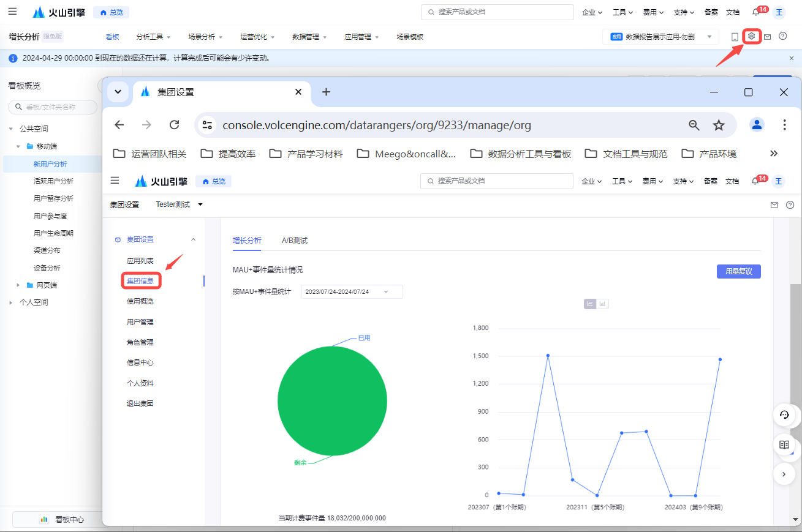Viewport: 802px width, 532px height.
Task: Click the 火山引擎 logo inside the Chrome page
Action: pos(161,181)
